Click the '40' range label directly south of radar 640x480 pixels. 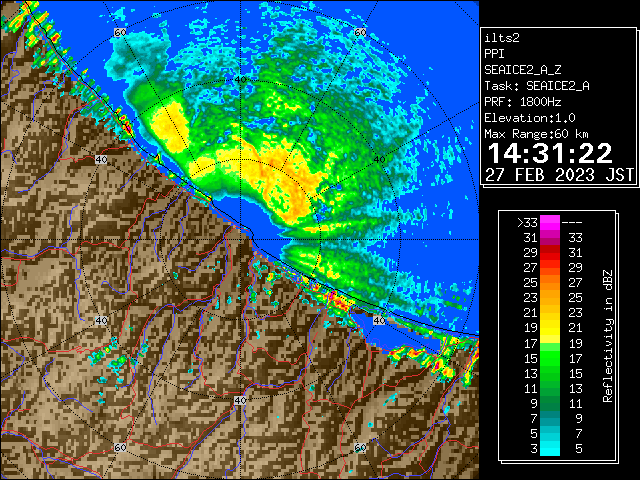click(x=240, y=400)
